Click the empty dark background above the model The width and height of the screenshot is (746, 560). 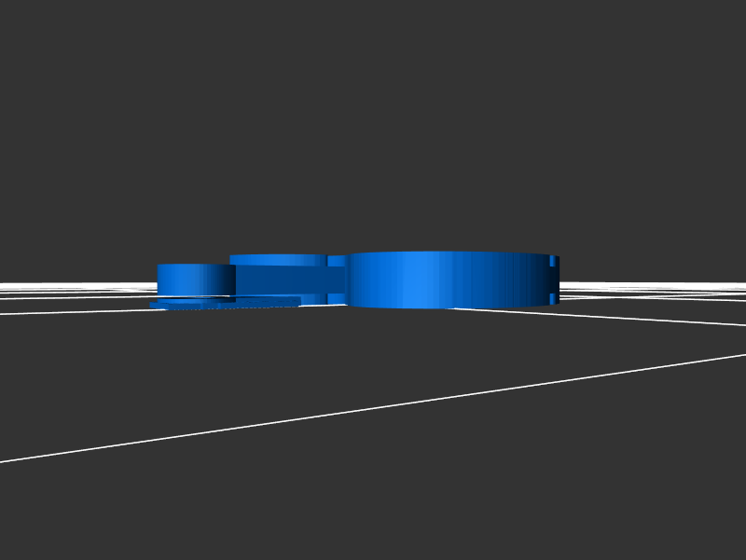(x=373, y=121)
